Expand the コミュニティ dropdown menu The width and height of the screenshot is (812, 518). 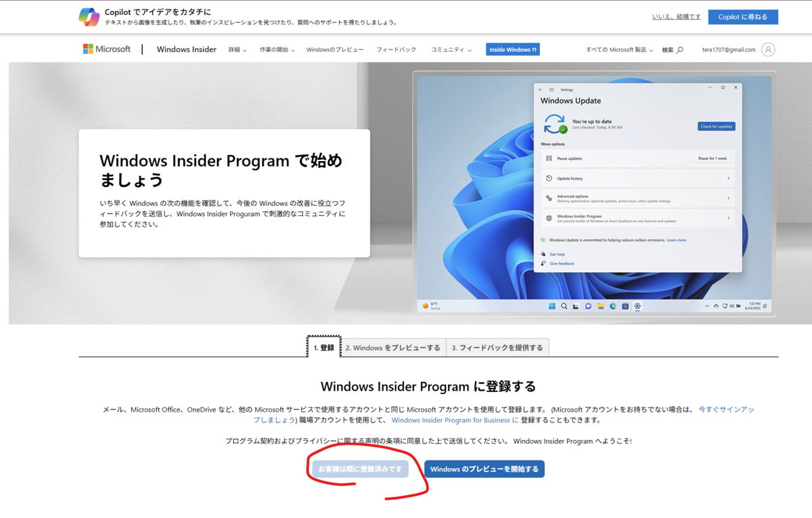pos(451,50)
